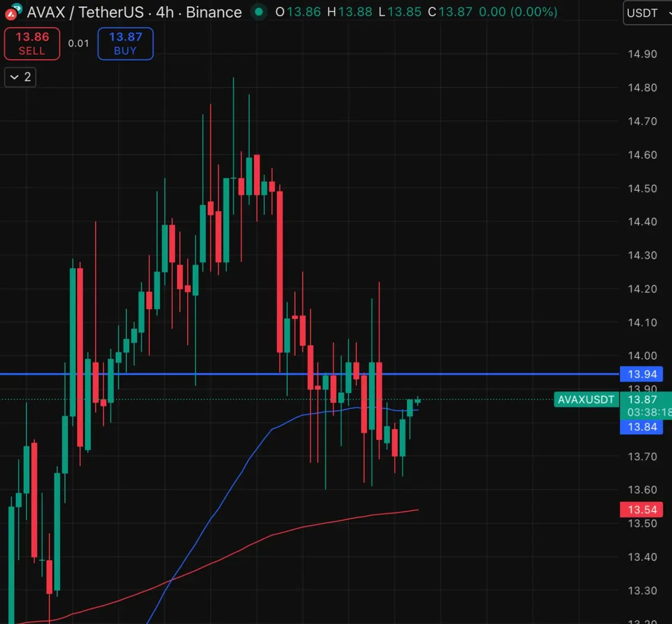Image resolution: width=672 pixels, height=624 pixels.
Task: Click the 14.50 price axis label
Action: [642, 188]
